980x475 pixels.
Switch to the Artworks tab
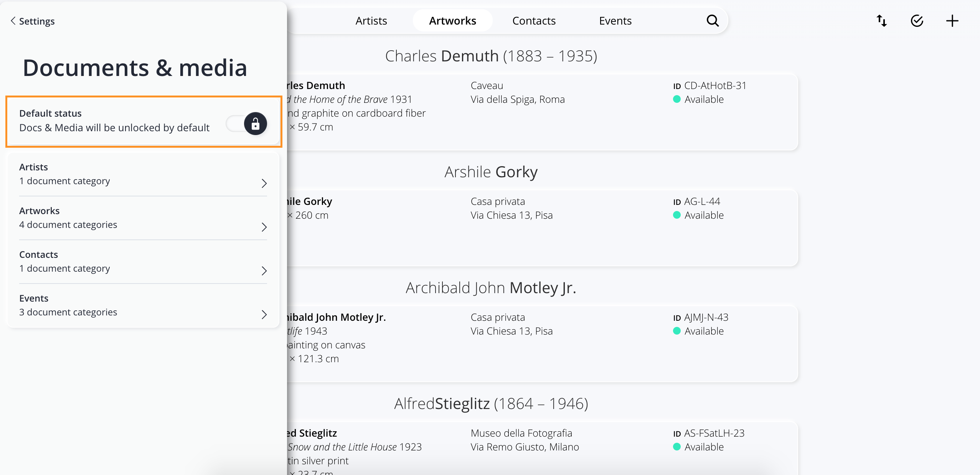pos(452,21)
